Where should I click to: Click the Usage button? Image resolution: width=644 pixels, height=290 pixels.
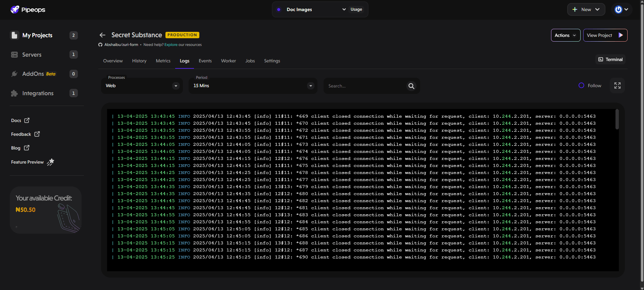(x=356, y=9)
